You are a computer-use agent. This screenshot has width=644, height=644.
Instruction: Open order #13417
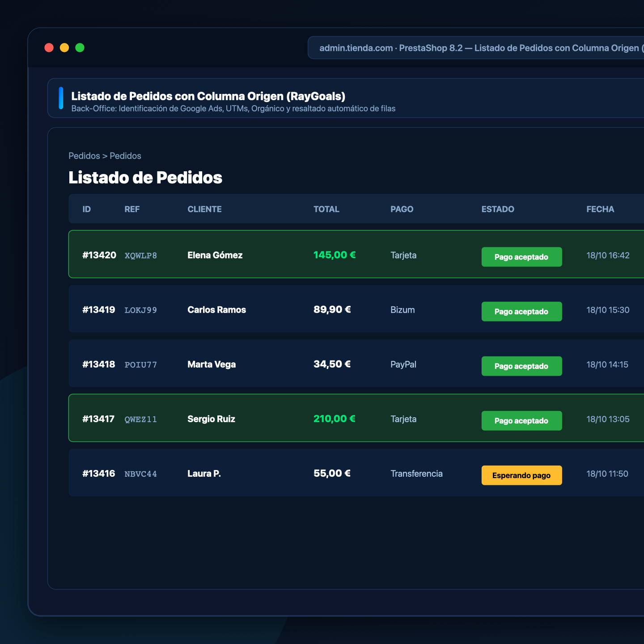click(x=98, y=419)
